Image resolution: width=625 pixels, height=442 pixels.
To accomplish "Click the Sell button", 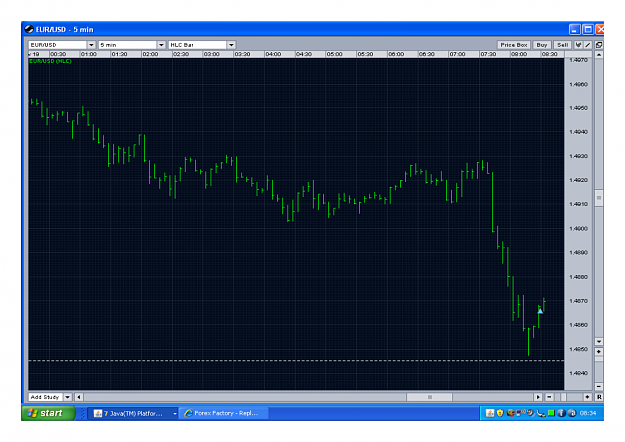I will pos(562,45).
